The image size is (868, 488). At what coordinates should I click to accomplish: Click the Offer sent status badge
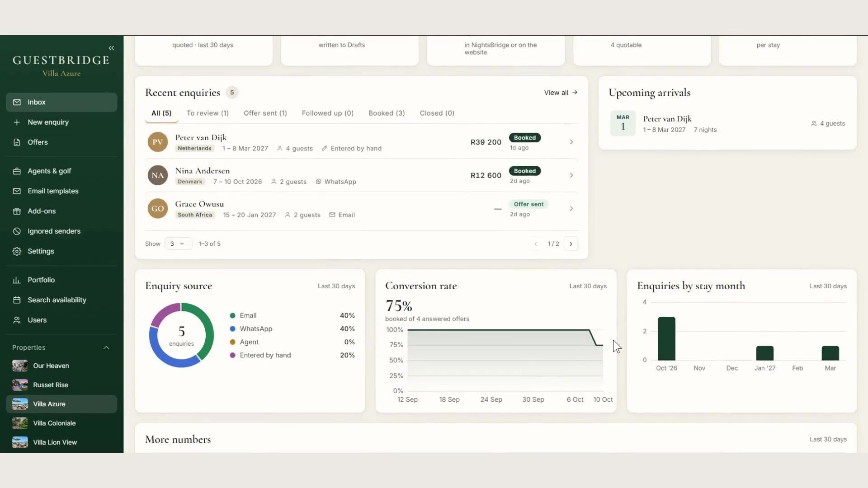[528, 204]
